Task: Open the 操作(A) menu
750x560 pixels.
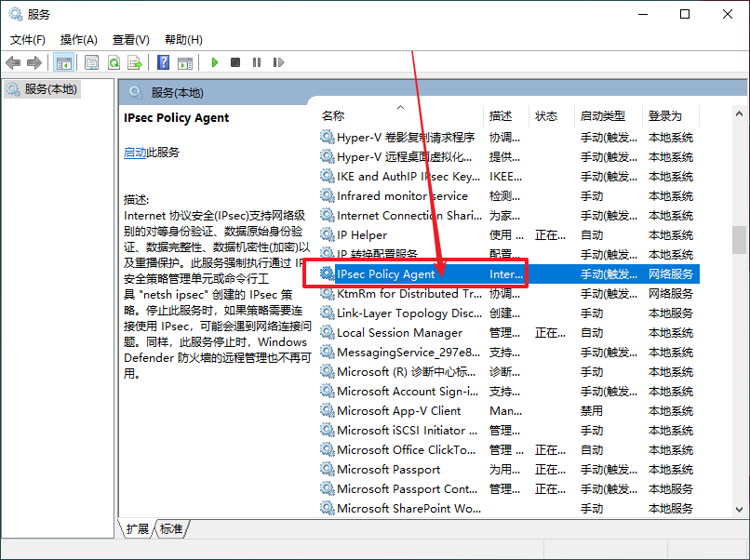Action: tap(78, 40)
